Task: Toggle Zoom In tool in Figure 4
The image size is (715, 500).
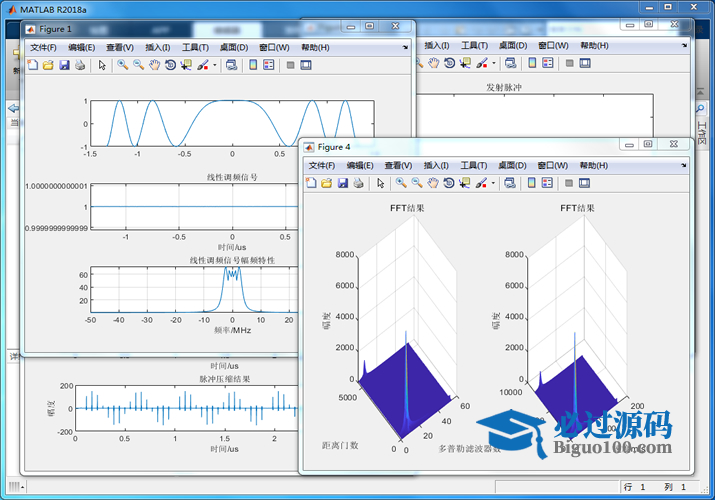Action: tap(401, 183)
